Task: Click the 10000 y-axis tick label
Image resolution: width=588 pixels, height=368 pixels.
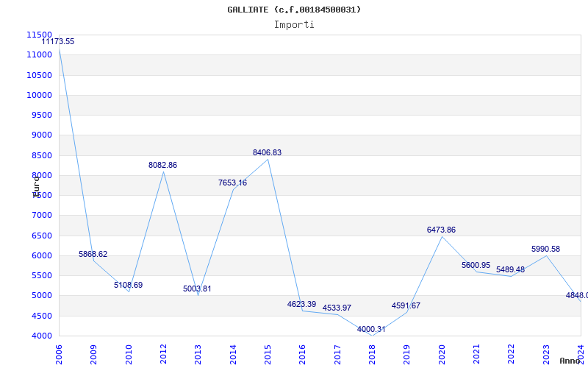Action: (39, 95)
